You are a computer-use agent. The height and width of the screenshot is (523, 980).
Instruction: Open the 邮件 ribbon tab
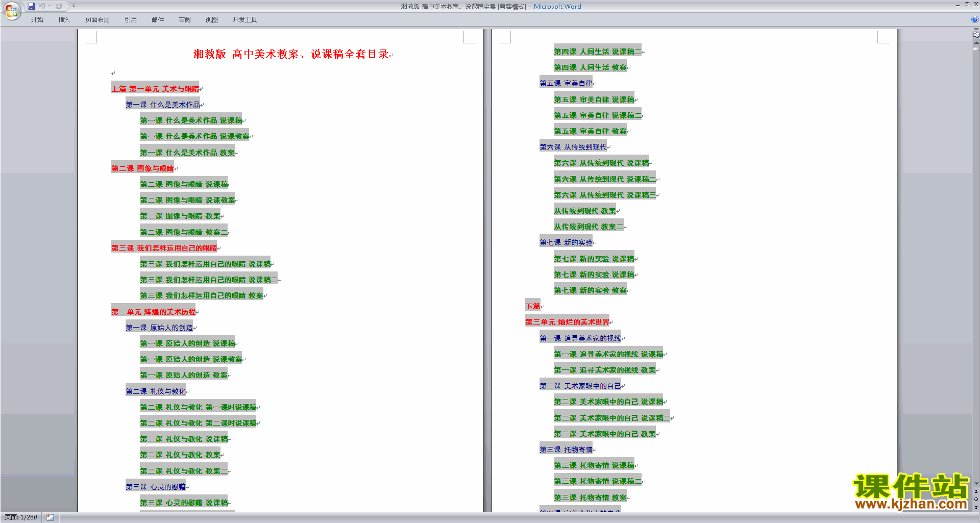tap(158, 20)
